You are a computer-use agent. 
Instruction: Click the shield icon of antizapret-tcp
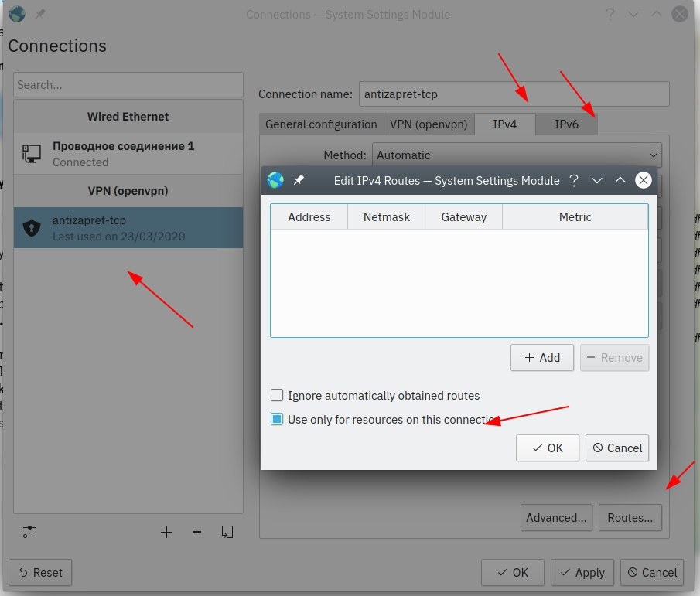32,227
